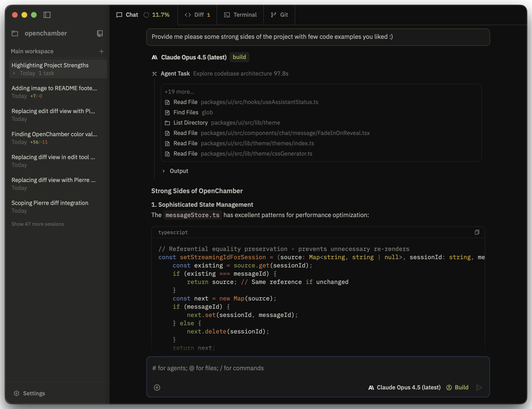Open the Adding image to README session

[58, 92]
